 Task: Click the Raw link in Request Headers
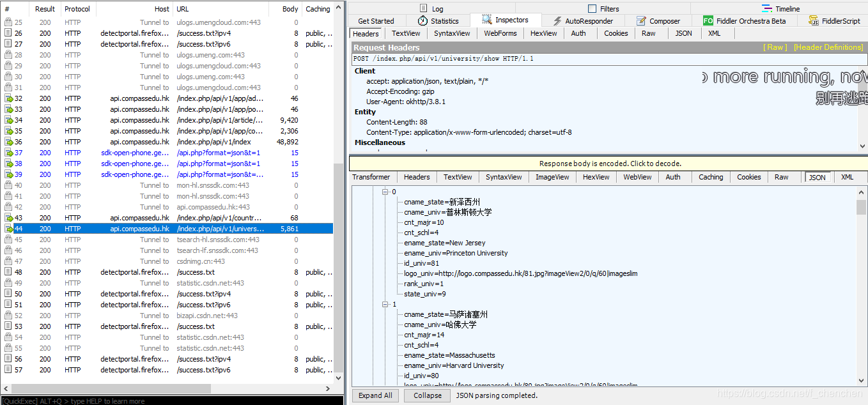coord(776,47)
